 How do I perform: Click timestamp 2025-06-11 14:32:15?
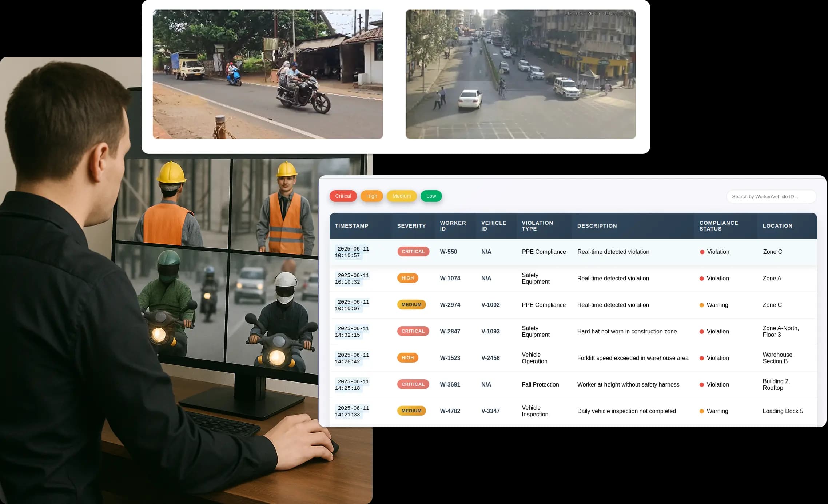click(x=352, y=332)
